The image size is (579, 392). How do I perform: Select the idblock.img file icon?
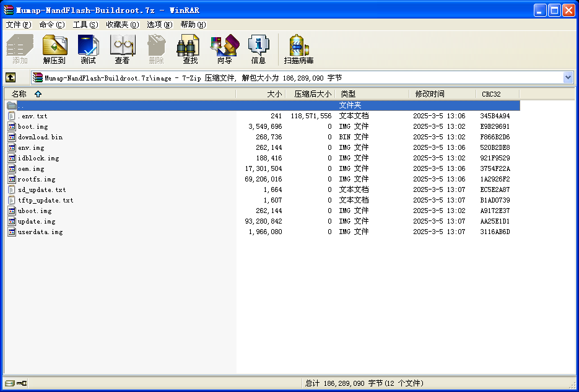click(x=12, y=158)
